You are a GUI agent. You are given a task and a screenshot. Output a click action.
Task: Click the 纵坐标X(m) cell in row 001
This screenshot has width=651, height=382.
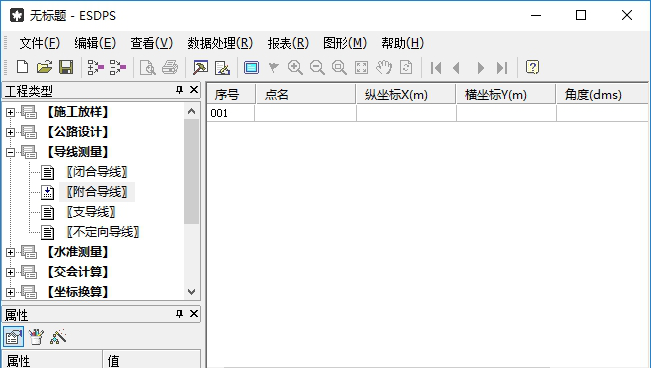point(406,113)
